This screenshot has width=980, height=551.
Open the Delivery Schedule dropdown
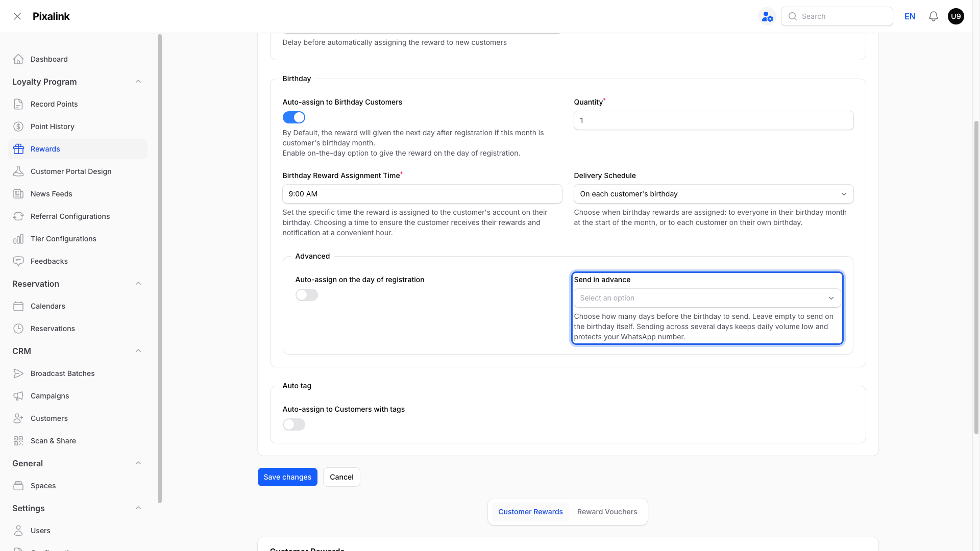tap(714, 194)
